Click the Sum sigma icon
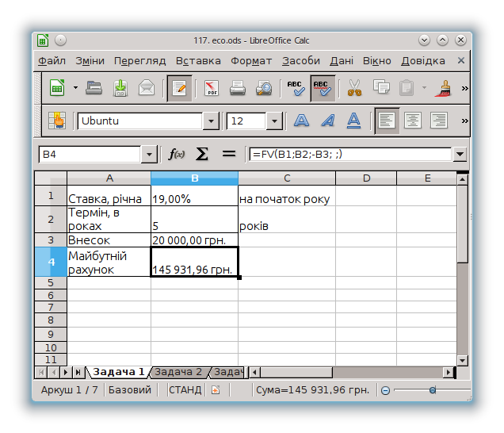Viewport: 504px width, 433px height. [x=202, y=154]
